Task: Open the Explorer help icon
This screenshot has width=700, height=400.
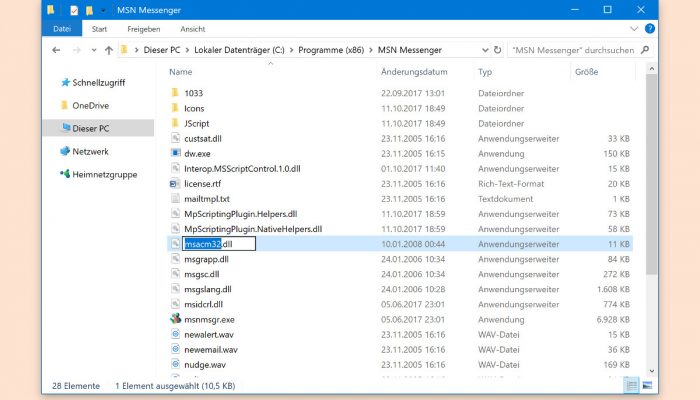Action: click(x=650, y=29)
